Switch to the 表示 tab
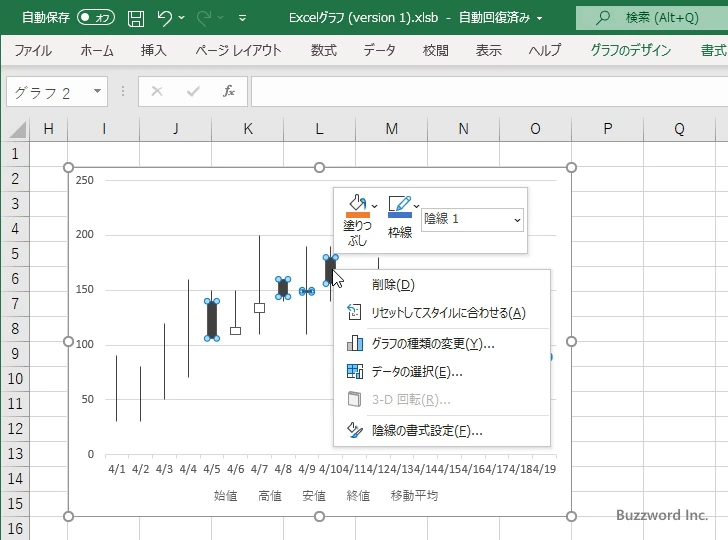This screenshot has height=540, width=728. [488, 50]
